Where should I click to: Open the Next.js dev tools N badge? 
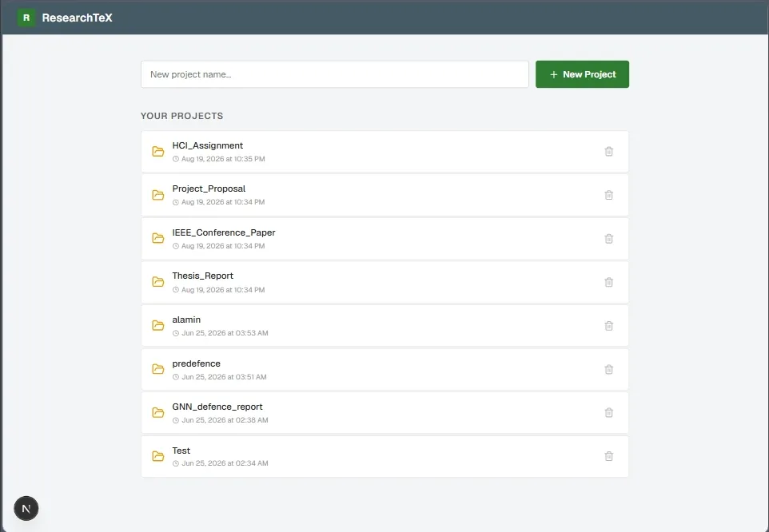tap(26, 509)
